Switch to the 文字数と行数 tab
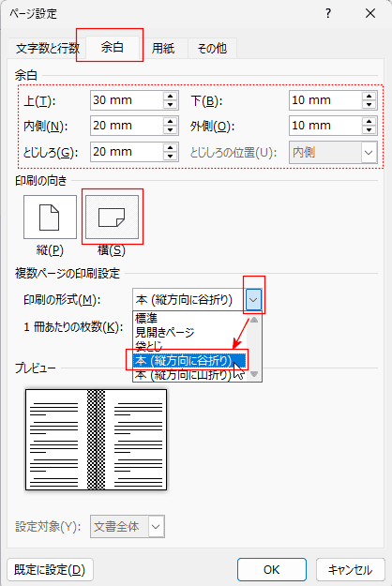Screen dimensions: 392x586 tap(47, 48)
